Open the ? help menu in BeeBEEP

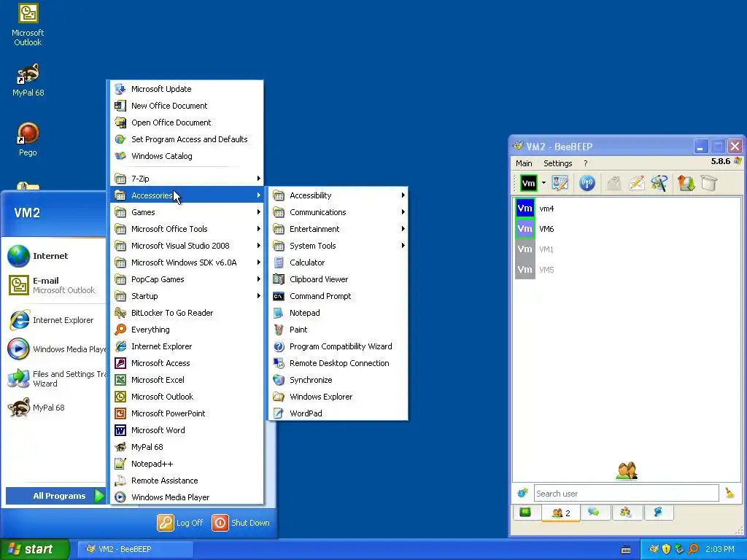tap(586, 163)
